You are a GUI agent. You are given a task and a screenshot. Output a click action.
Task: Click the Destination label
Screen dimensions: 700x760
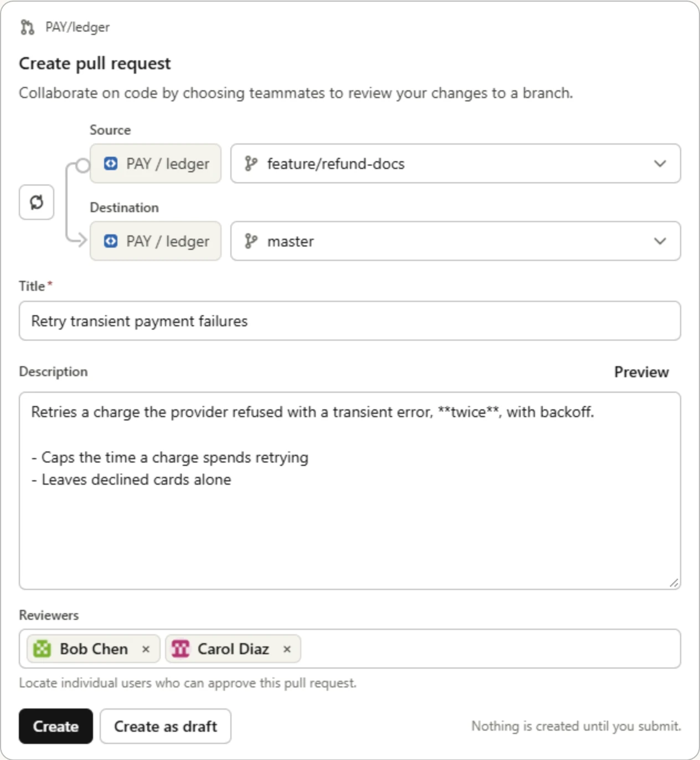(x=124, y=208)
